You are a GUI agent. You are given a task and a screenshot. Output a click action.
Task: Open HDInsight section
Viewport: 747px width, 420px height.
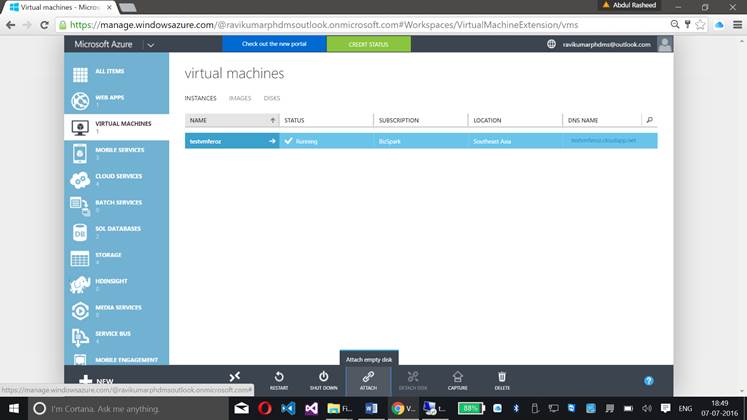point(116,284)
